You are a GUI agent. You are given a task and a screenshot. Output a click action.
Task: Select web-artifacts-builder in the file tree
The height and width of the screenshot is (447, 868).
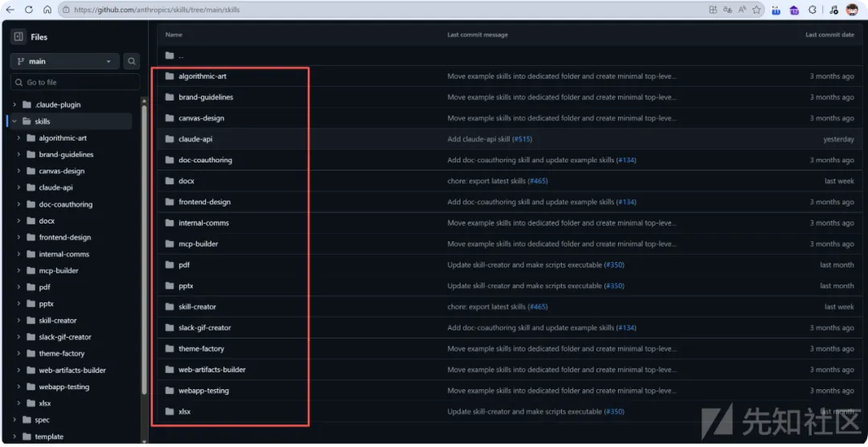click(72, 370)
